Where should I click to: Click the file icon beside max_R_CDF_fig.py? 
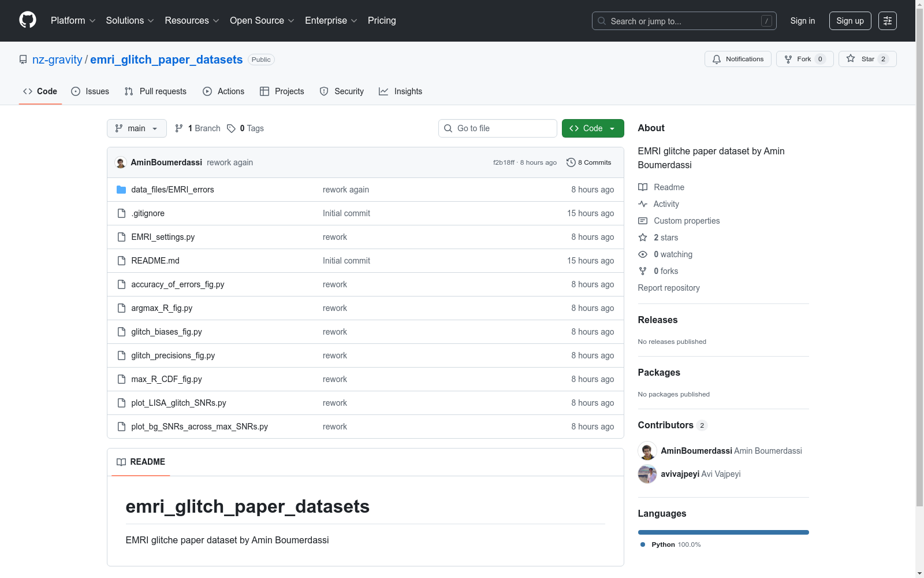121,379
